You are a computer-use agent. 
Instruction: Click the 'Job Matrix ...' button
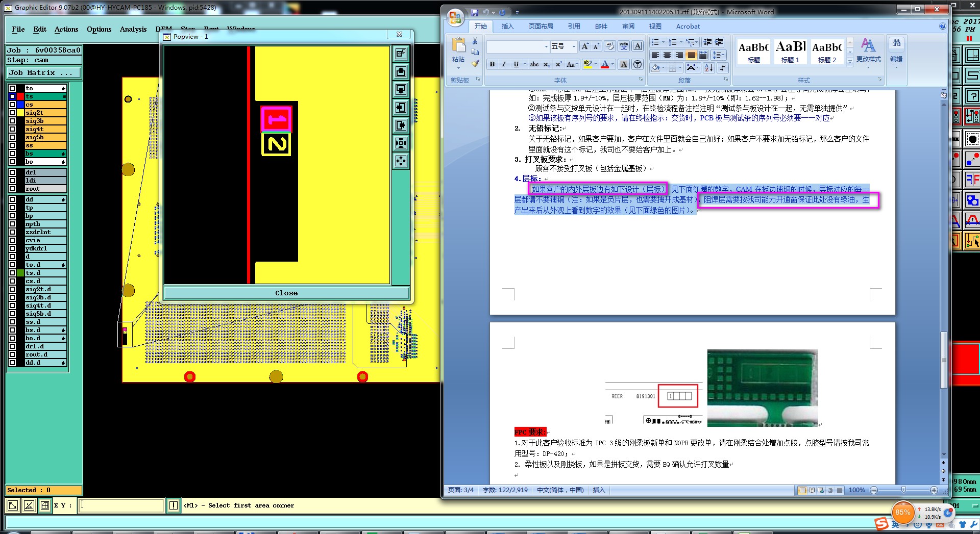click(44, 72)
